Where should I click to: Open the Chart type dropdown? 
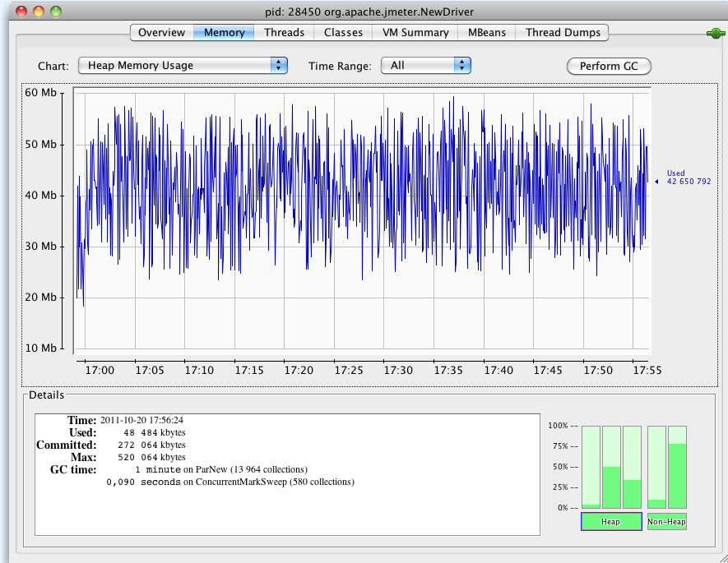click(x=183, y=66)
